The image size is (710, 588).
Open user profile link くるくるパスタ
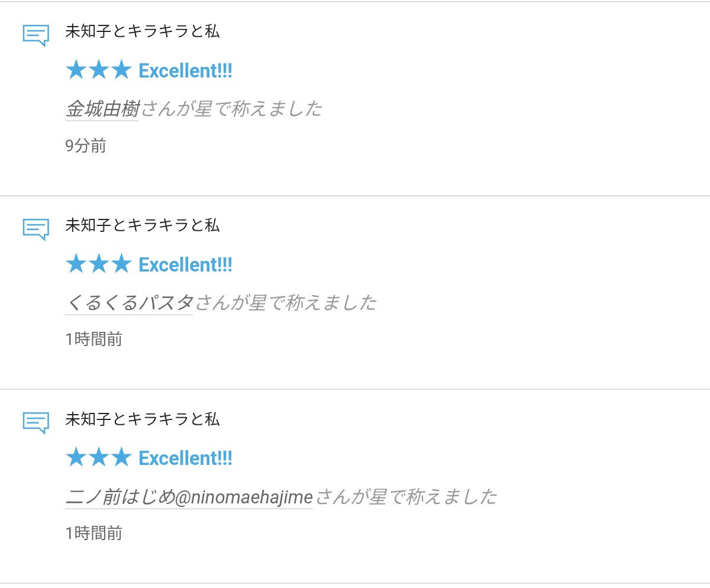click(x=130, y=303)
